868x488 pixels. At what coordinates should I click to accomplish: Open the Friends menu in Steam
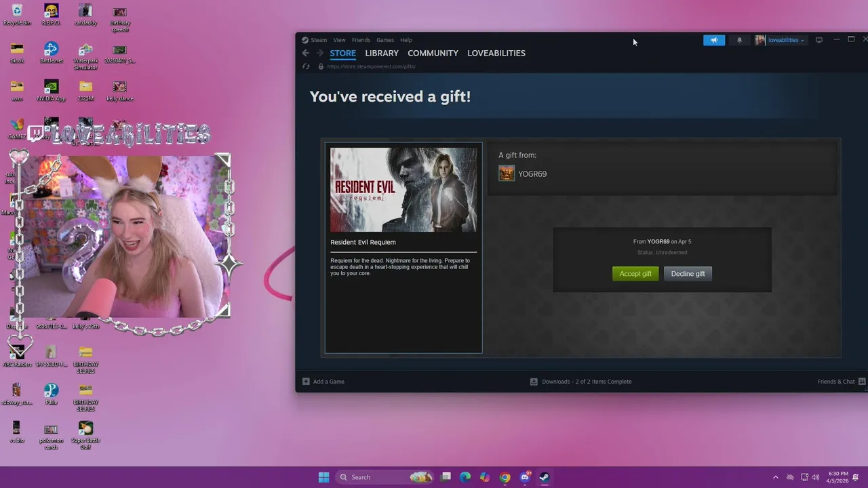(x=361, y=40)
